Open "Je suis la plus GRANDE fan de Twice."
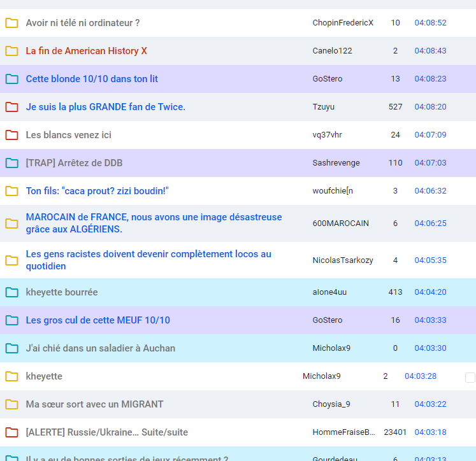 click(x=105, y=107)
